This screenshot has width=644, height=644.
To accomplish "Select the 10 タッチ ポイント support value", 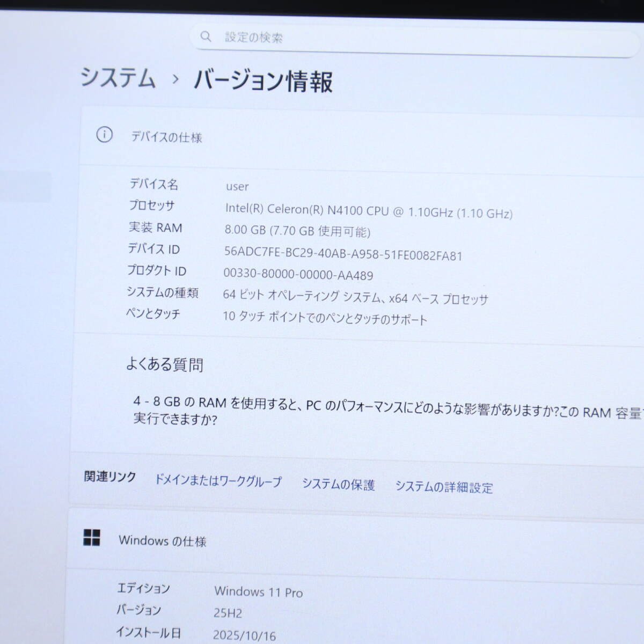I will 325,318.
